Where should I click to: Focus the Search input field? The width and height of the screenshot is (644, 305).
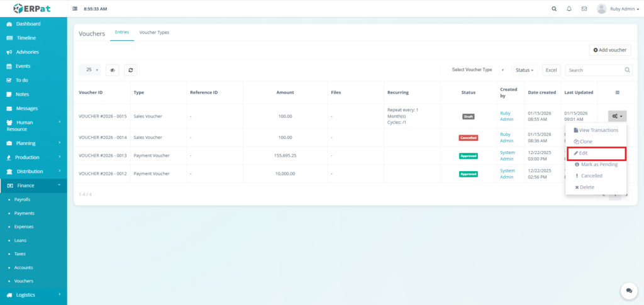pos(599,70)
